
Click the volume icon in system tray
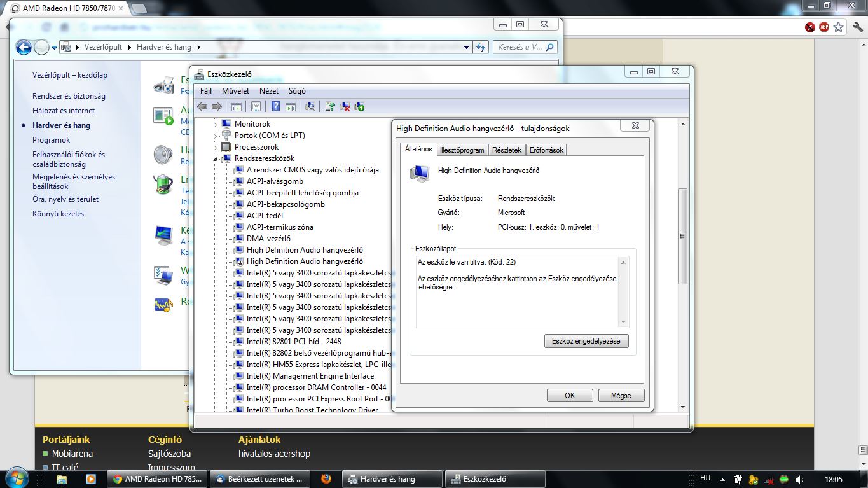click(799, 479)
